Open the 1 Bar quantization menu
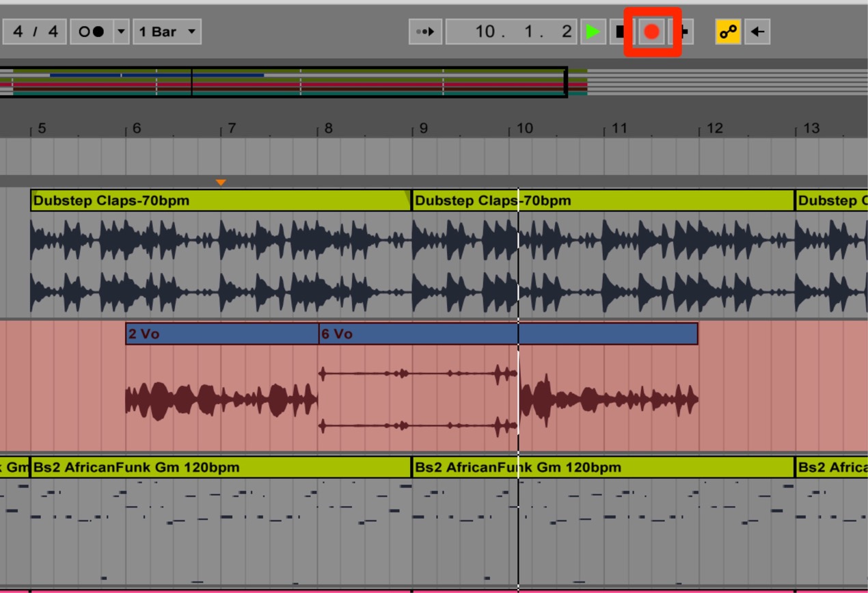868x593 pixels. [x=167, y=31]
